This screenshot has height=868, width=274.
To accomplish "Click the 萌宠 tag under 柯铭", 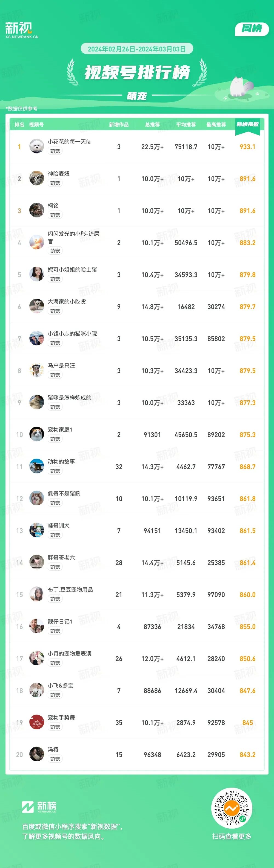I will [x=55, y=215].
